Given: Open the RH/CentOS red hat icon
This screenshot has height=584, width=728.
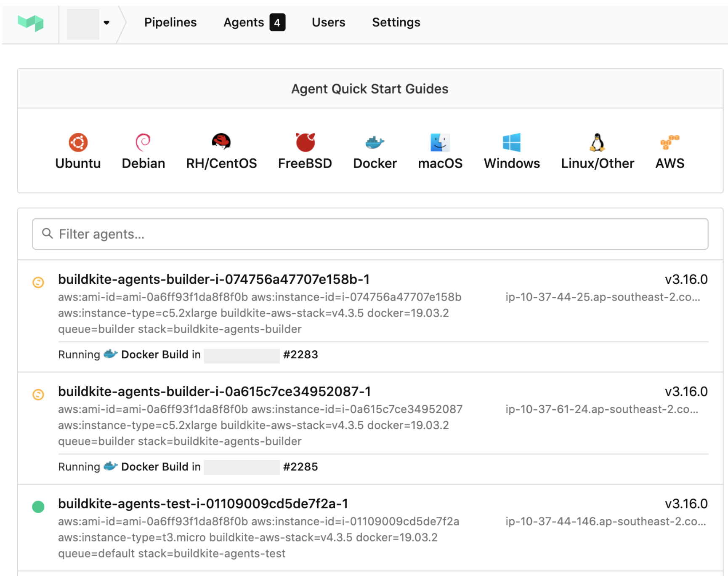Looking at the screenshot, I should tap(221, 142).
